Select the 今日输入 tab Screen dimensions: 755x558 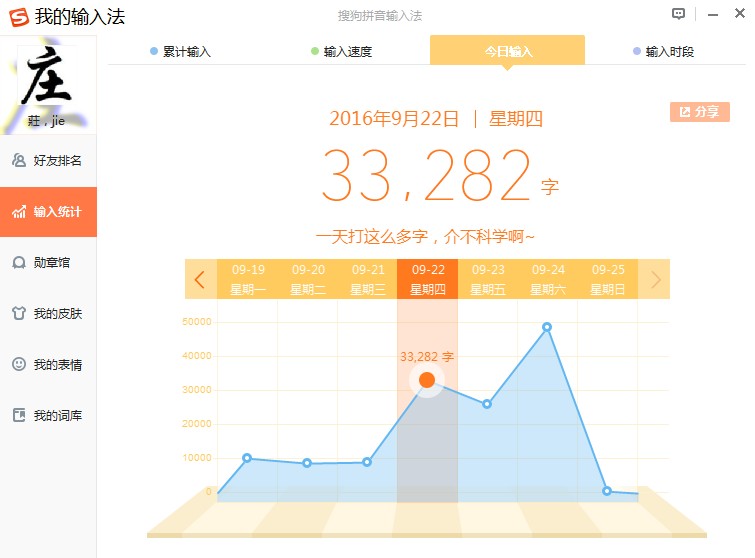[x=508, y=50]
